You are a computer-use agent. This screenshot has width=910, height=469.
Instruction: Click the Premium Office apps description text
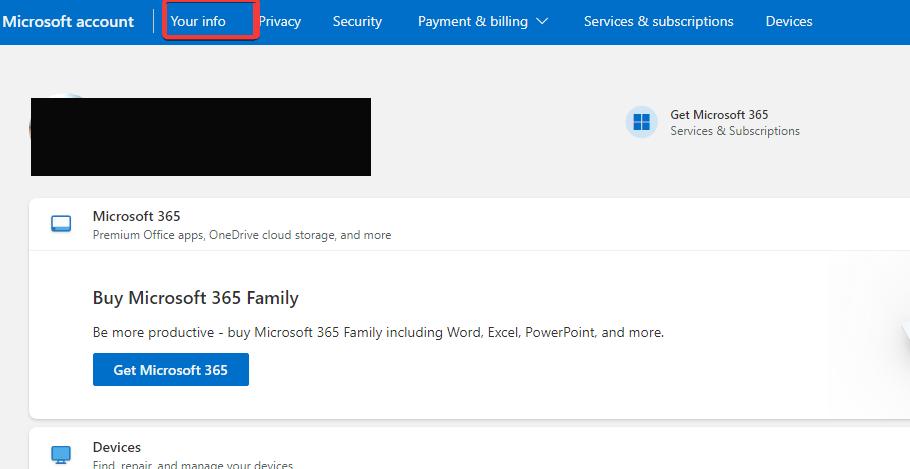[x=242, y=235]
